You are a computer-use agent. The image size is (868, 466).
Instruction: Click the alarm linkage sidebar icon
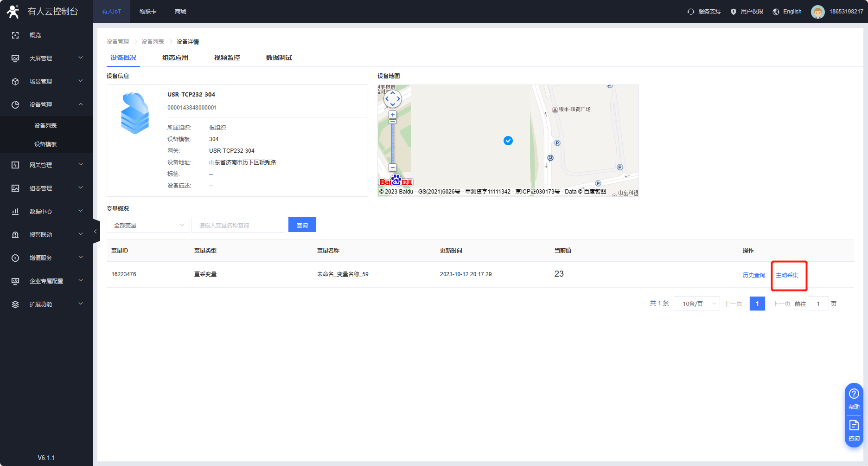15,235
